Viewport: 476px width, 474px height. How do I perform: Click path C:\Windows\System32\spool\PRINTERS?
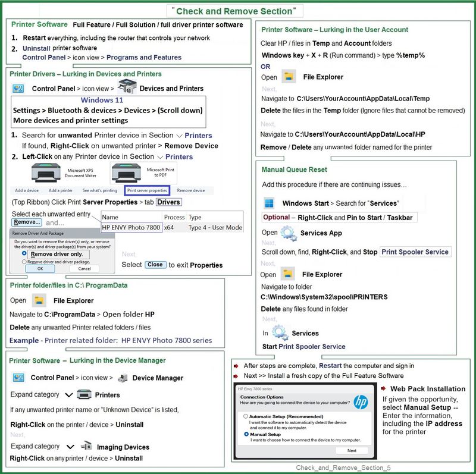click(x=324, y=297)
